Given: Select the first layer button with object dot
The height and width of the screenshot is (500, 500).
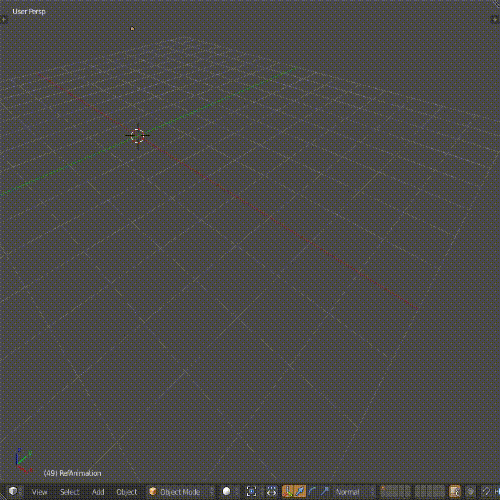Looking at the screenshot, I should [383, 489].
